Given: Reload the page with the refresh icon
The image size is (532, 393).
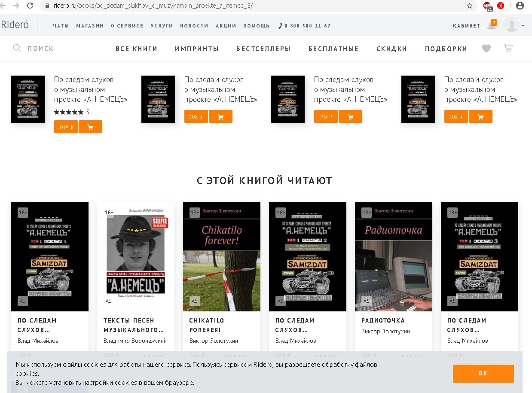Looking at the screenshot, I should [x=30, y=6].
